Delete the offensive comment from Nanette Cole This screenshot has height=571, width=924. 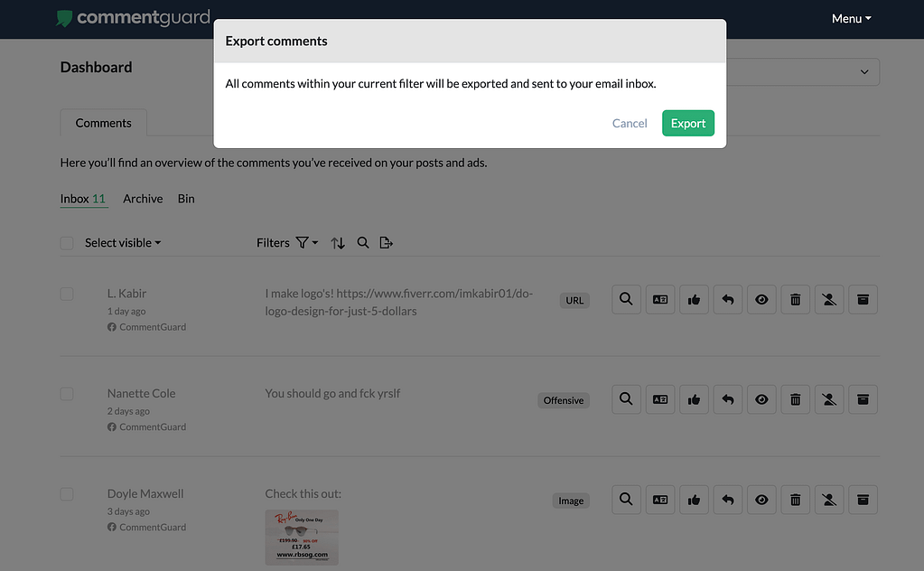click(x=795, y=399)
